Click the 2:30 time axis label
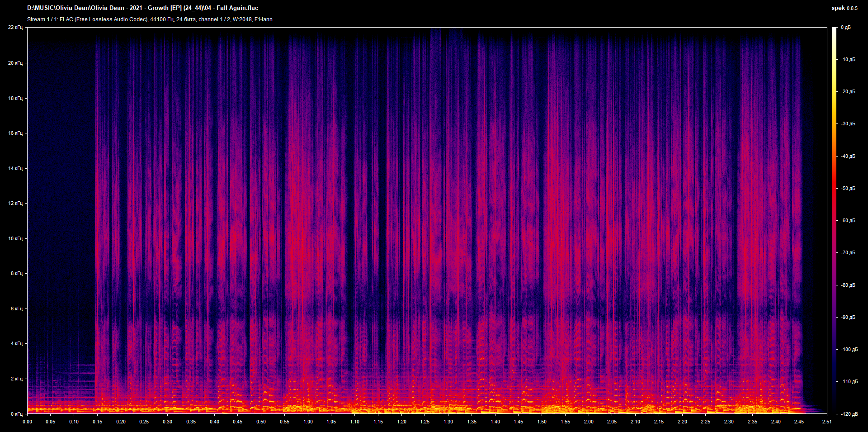 coord(729,422)
